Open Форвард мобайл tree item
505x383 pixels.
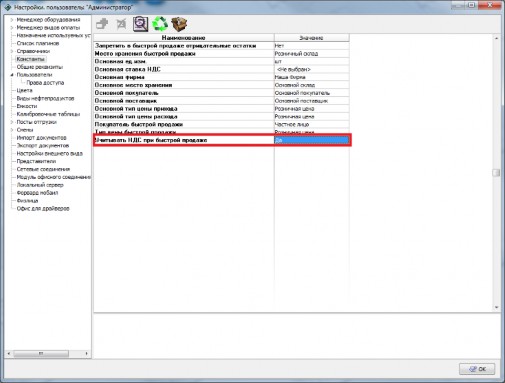(x=37, y=193)
